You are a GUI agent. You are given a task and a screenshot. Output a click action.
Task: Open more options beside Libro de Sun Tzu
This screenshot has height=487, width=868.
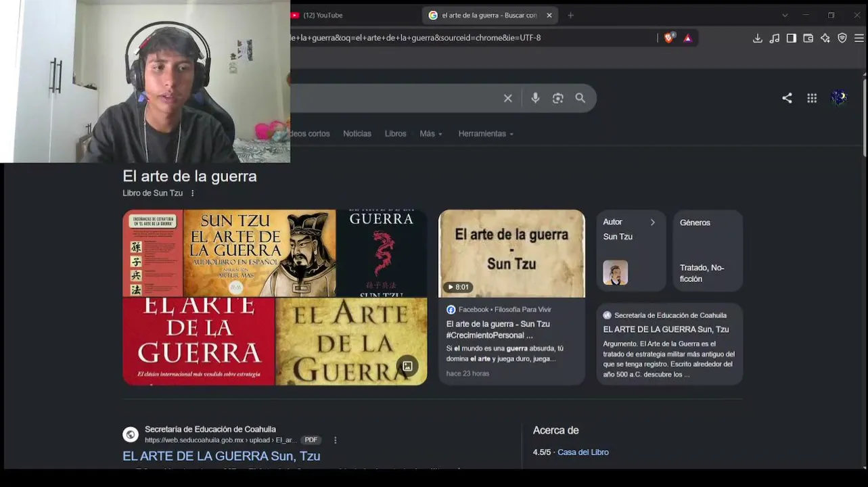pyautogui.click(x=192, y=193)
